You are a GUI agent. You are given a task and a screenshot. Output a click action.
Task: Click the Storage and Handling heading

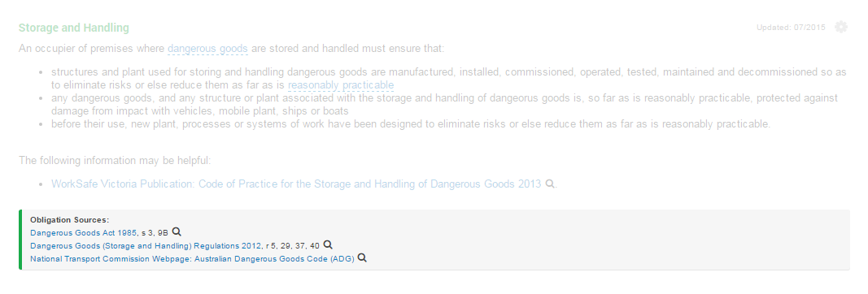pos(74,28)
